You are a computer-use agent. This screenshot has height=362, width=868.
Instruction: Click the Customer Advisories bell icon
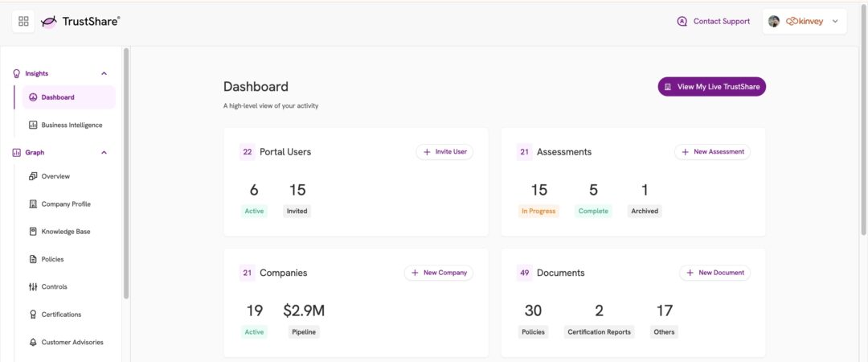(33, 342)
